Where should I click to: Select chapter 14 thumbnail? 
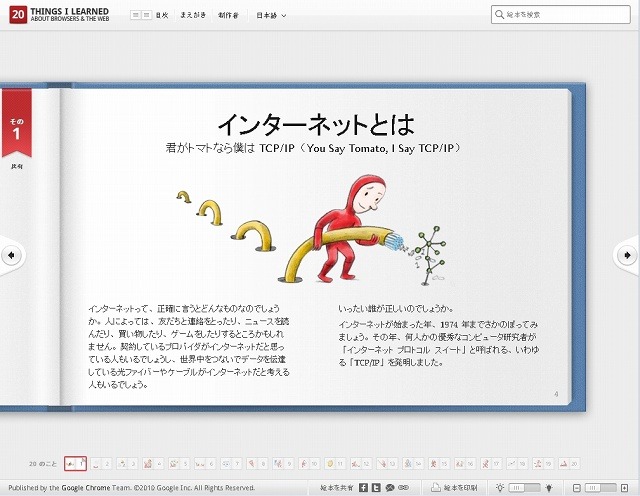(413, 464)
